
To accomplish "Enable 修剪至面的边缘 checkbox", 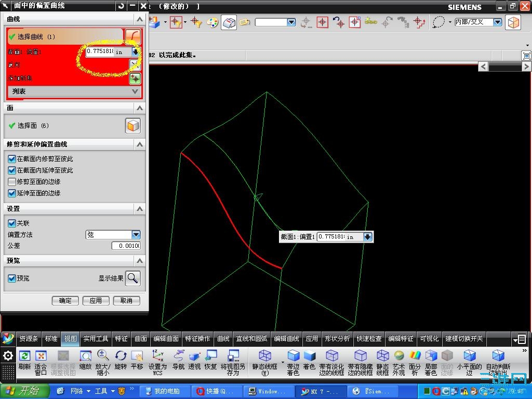I will (12, 182).
